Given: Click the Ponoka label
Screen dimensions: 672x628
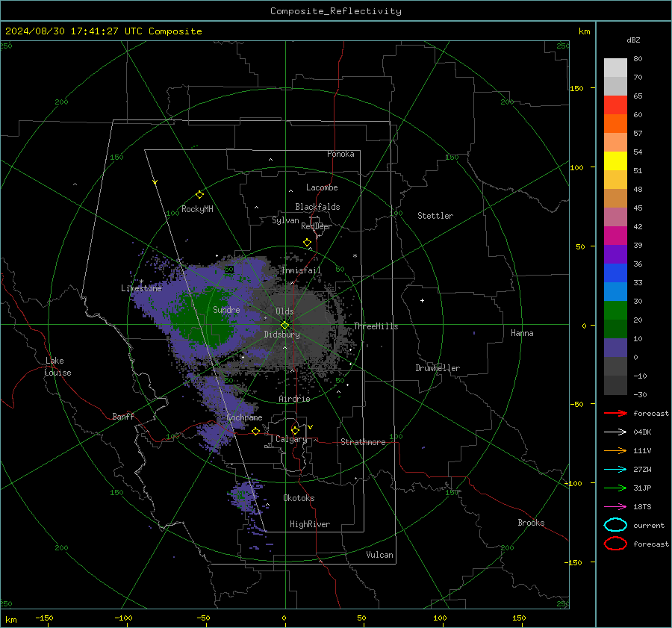Looking at the screenshot, I should coord(340,154).
